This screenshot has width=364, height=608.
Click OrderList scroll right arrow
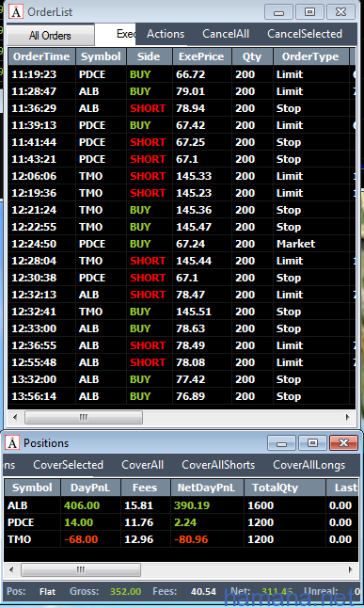coord(347,417)
